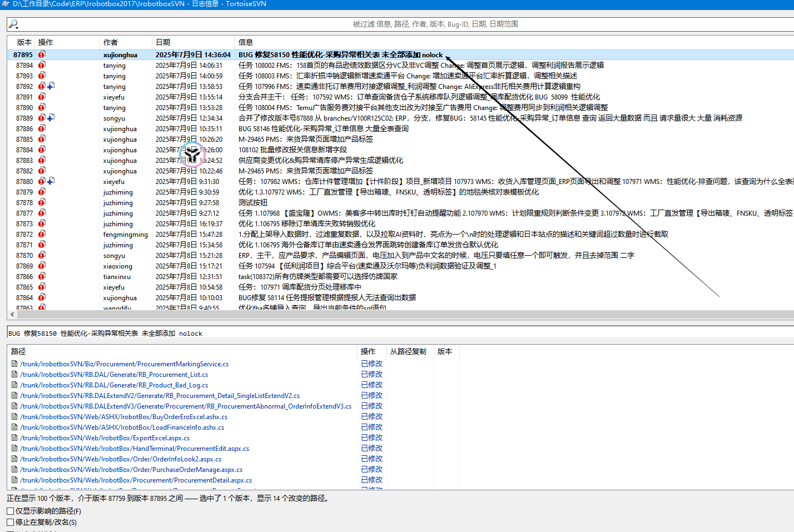This screenshot has width=794, height=532.
Task: Sort the log list by the 作者 column header
Action: [x=126, y=42]
